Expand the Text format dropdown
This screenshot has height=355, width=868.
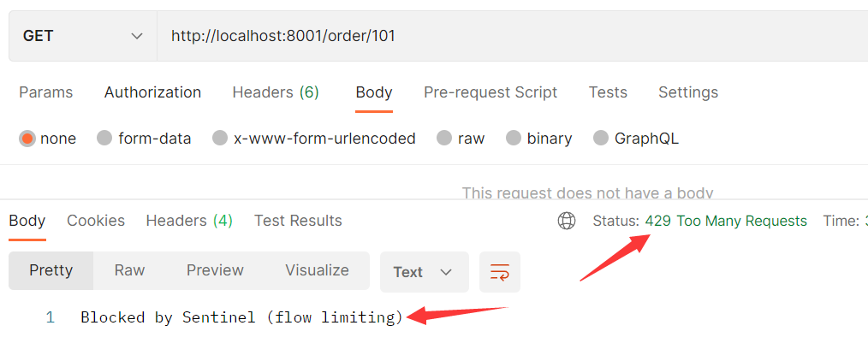pos(424,272)
